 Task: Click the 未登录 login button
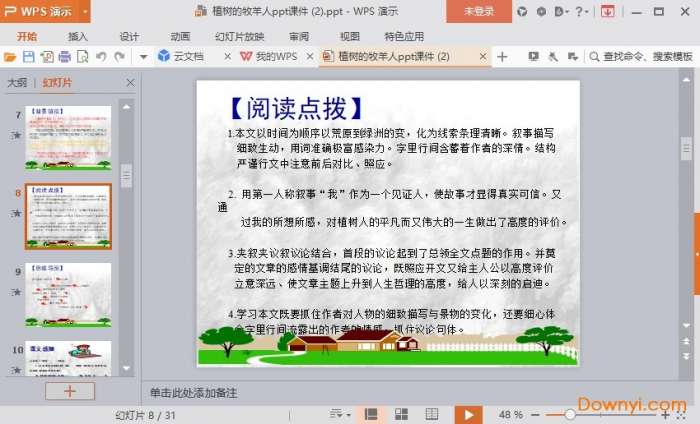click(x=479, y=11)
